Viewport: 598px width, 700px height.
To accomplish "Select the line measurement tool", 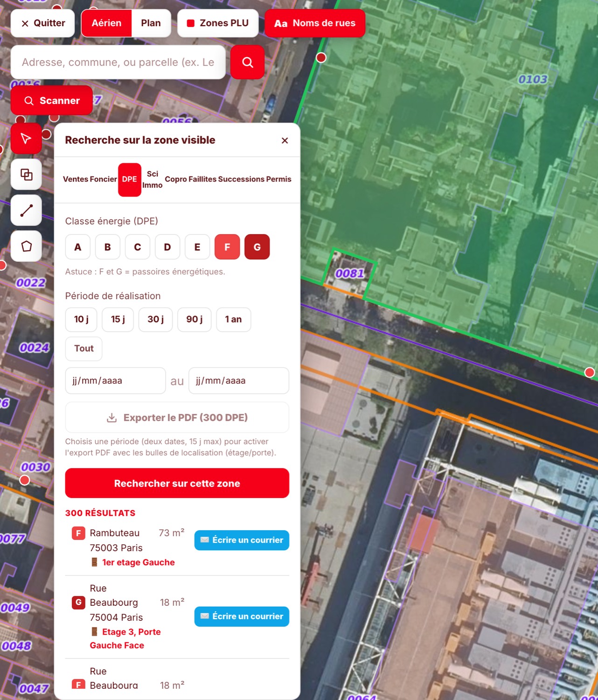I will (x=26, y=210).
